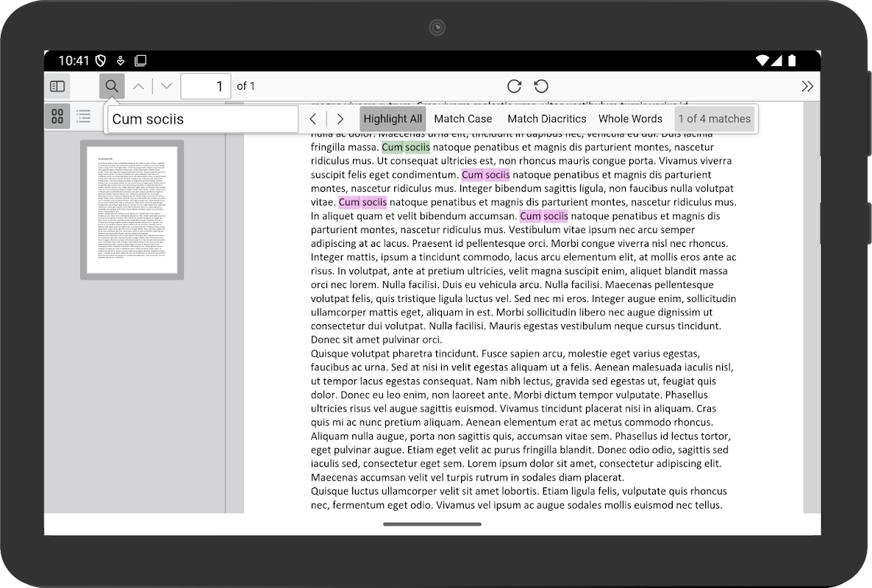Screen dimensions: 872x588
Task: Click the line starting 'Quisque luctus ullamcorper'
Action: tap(519, 491)
